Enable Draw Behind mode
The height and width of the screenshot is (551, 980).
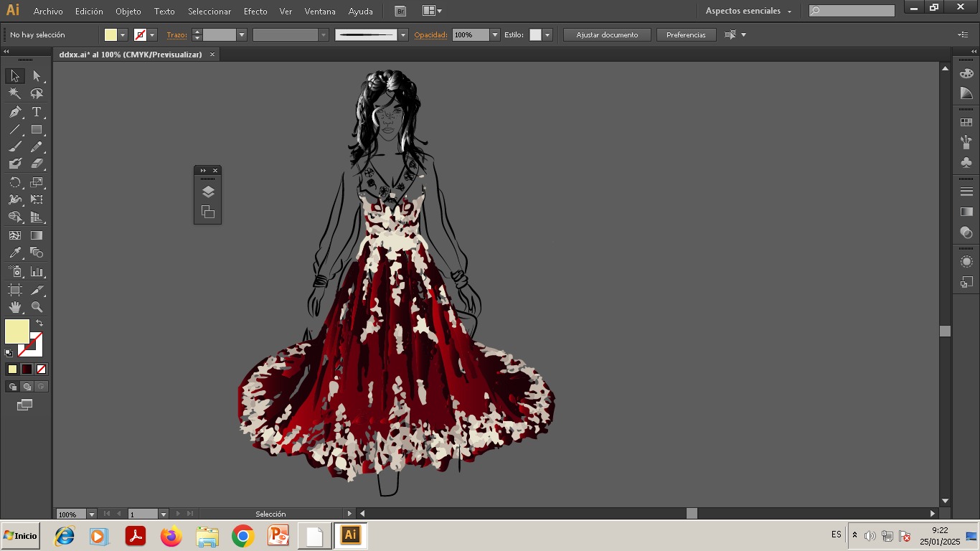pos(27,387)
